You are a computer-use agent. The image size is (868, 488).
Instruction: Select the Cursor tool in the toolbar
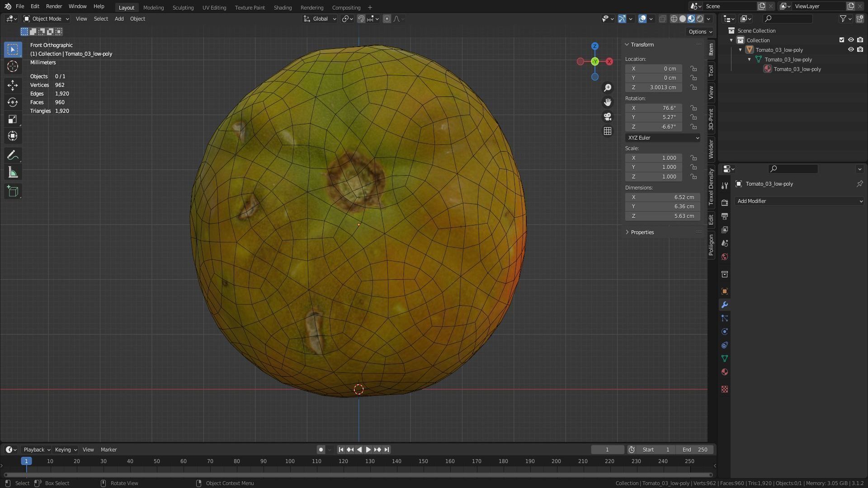click(x=13, y=66)
